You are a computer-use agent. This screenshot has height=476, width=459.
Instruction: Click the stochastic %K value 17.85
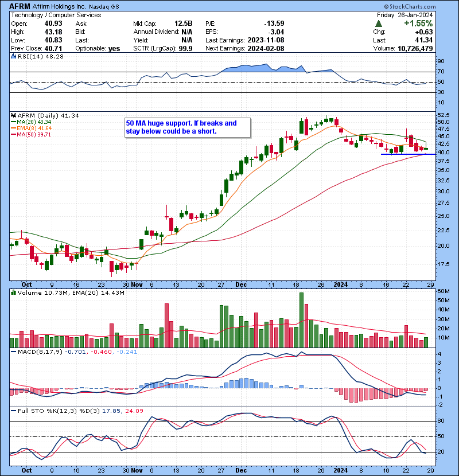click(x=111, y=411)
